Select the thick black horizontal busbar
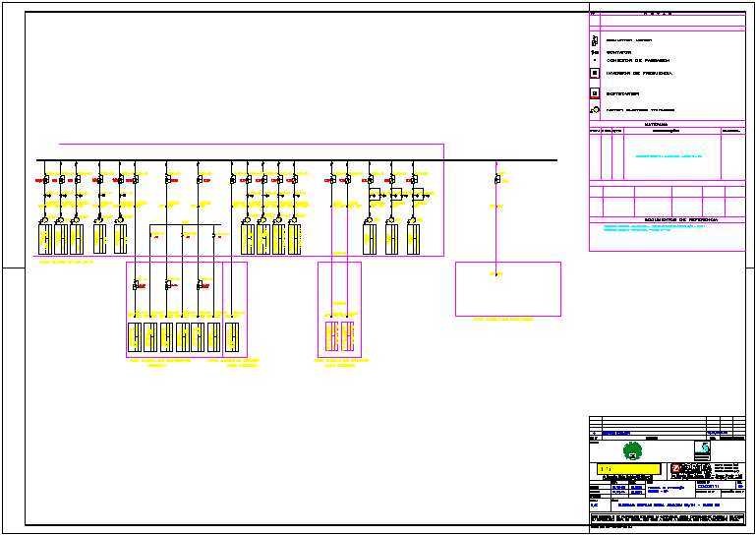Image resolution: width=756 pixels, height=536 pixels. 297,159
